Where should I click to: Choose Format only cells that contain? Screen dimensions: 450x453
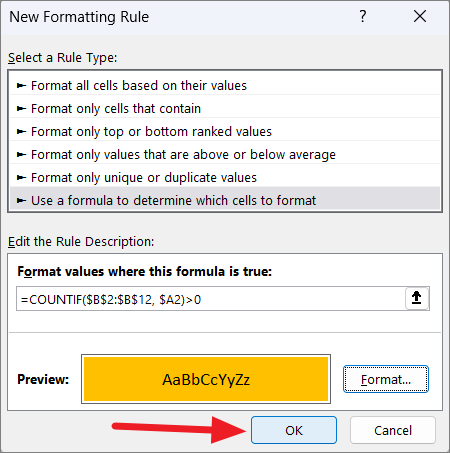click(x=225, y=109)
